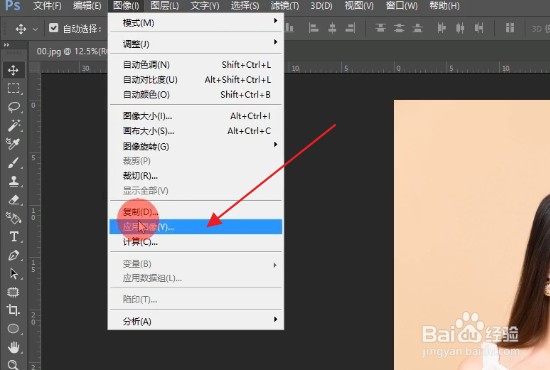Select the Crop tool
The height and width of the screenshot is (370, 550).
point(13,310)
